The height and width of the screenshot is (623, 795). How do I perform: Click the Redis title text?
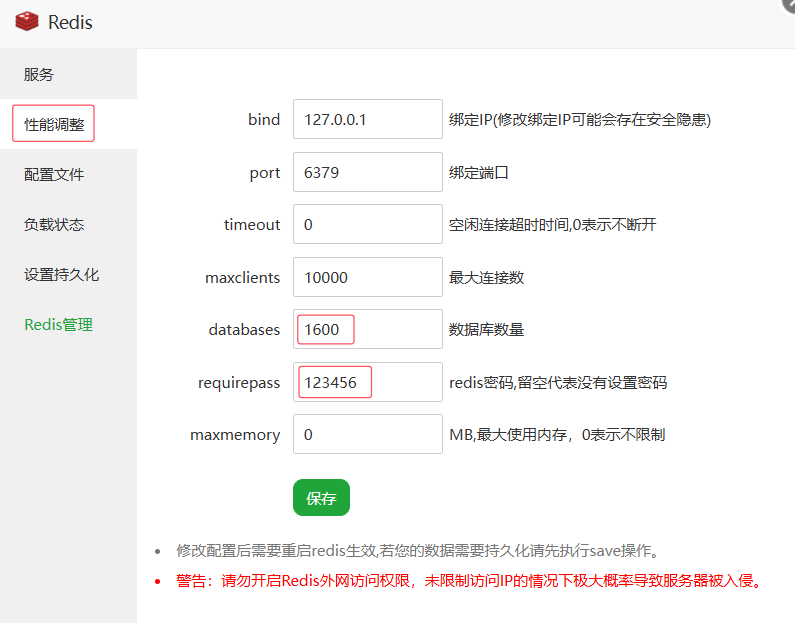(70, 22)
